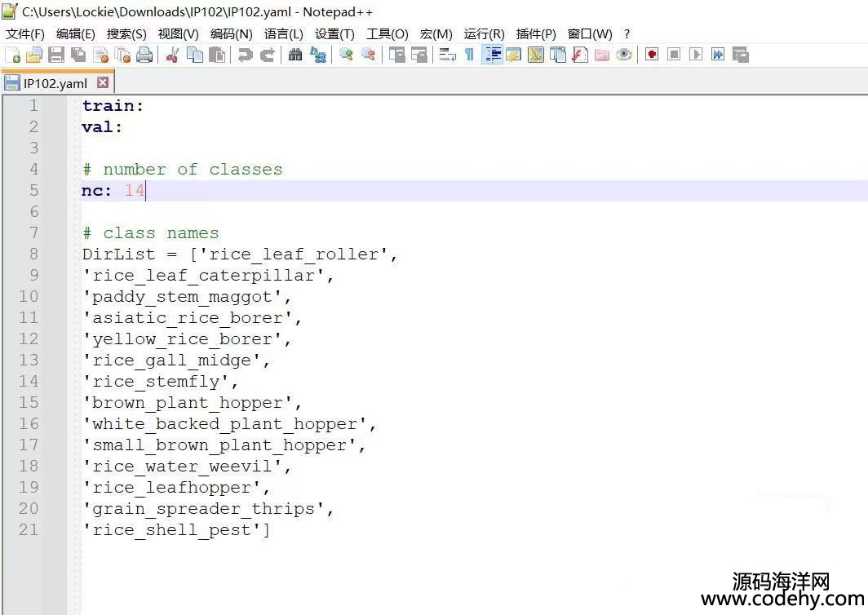Image resolution: width=868 pixels, height=615 pixels.
Task: Click 'brown_plant_hopper' on line 15
Action: pos(188,403)
